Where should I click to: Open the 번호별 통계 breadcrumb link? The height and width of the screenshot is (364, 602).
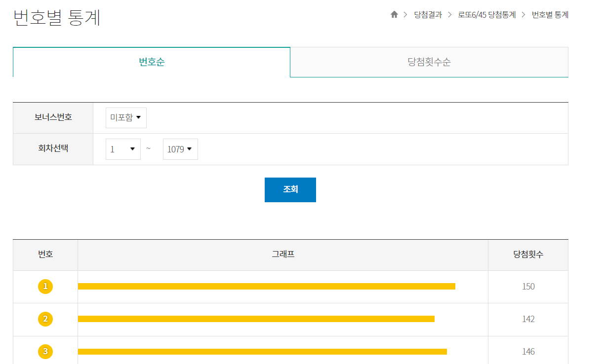pyautogui.click(x=550, y=15)
